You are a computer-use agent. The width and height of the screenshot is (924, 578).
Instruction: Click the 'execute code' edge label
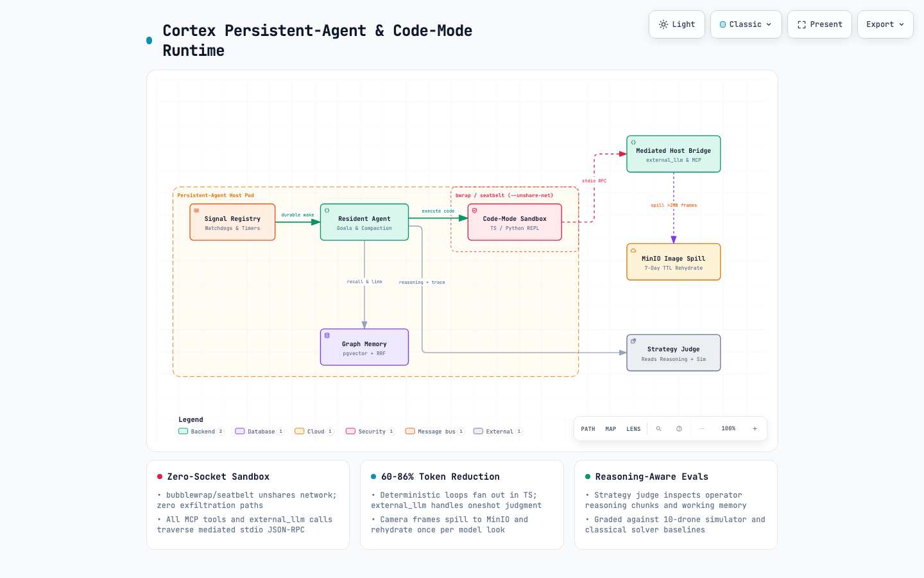tap(438, 211)
